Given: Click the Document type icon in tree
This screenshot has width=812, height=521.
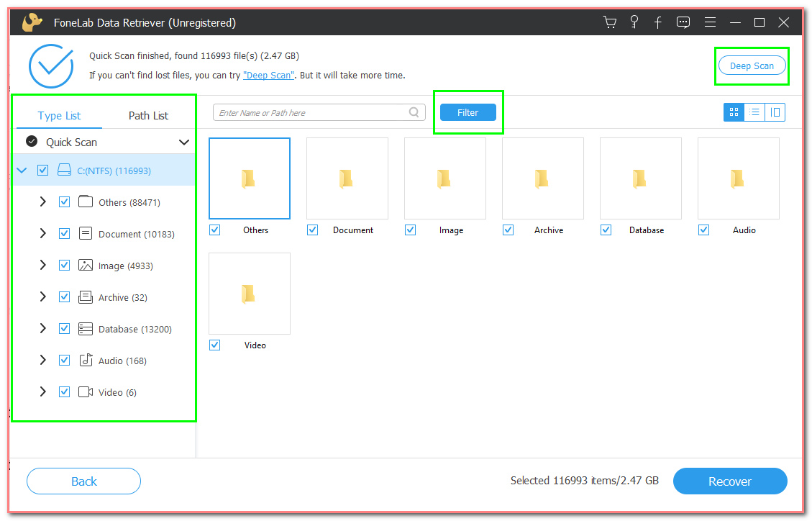Looking at the screenshot, I should click(86, 233).
